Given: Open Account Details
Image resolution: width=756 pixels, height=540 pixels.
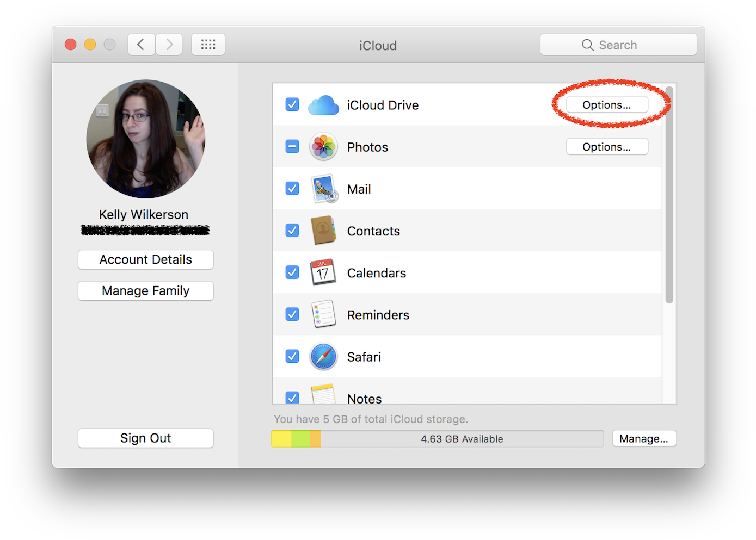Looking at the screenshot, I should click(x=145, y=259).
